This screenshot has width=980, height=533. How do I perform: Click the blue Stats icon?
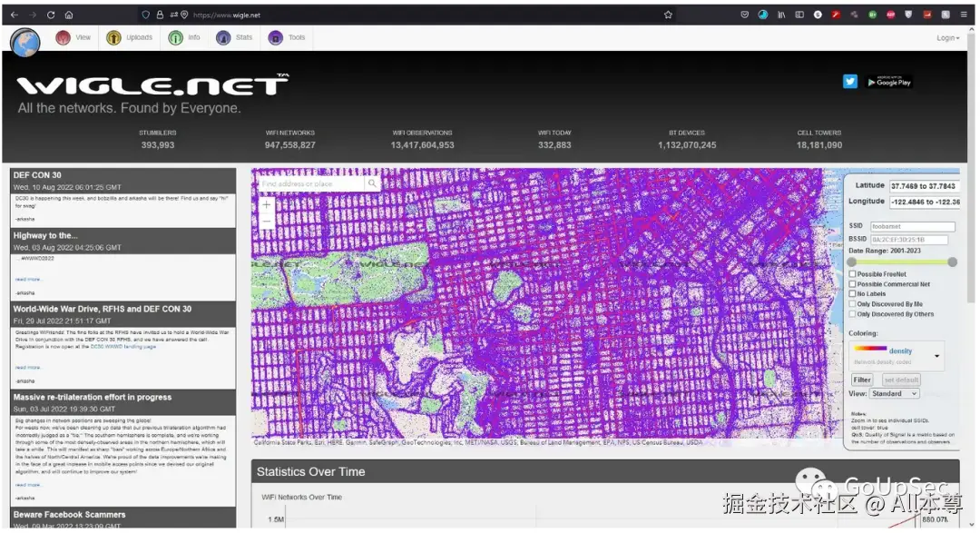click(x=223, y=37)
